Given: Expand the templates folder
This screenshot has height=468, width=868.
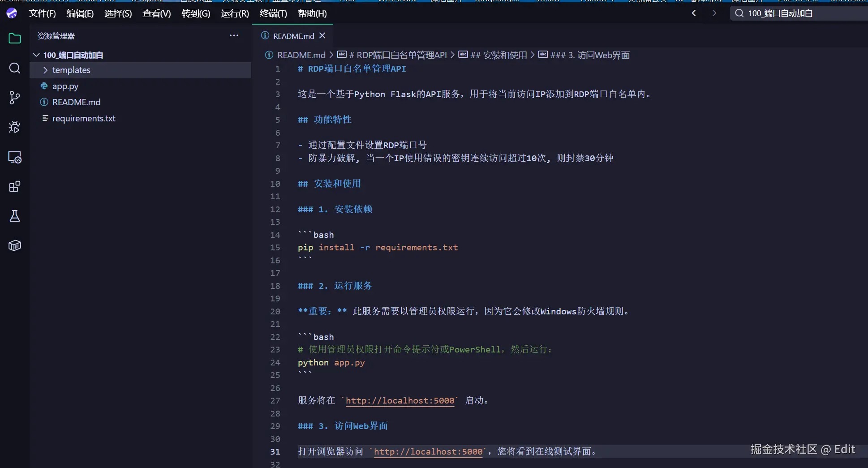Looking at the screenshot, I should tap(71, 70).
